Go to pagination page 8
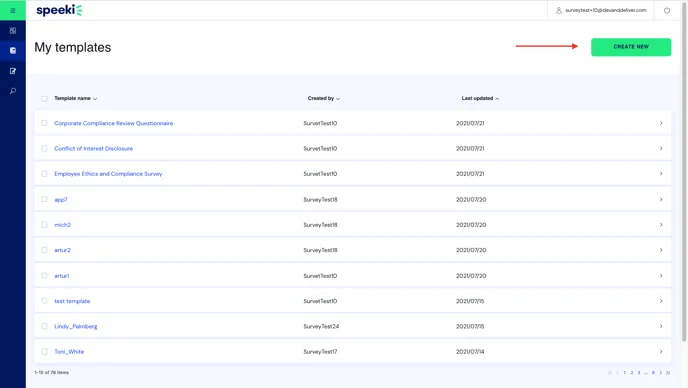The width and height of the screenshot is (688, 388). [653, 373]
